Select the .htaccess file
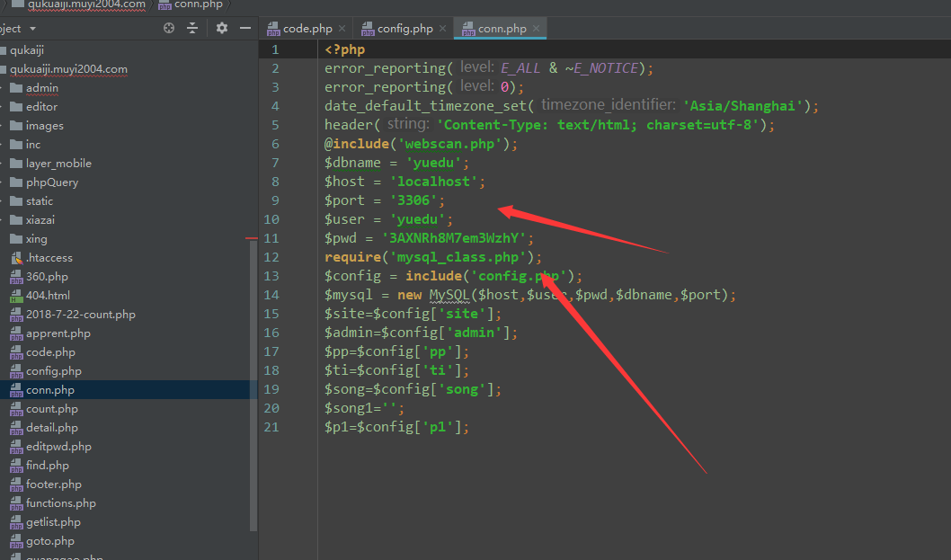The height and width of the screenshot is (560, 951). pos(49,258)
